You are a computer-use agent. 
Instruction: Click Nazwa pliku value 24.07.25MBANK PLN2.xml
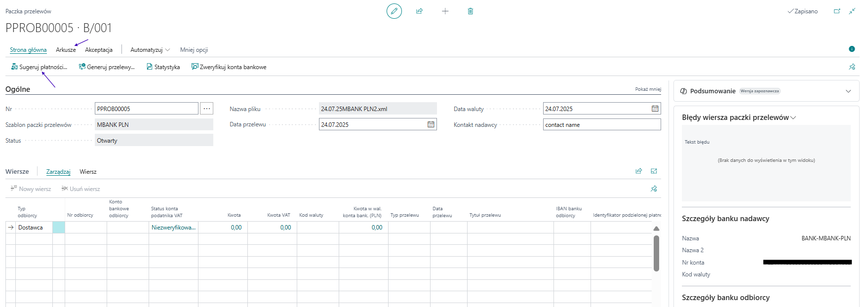coord(378,109)
